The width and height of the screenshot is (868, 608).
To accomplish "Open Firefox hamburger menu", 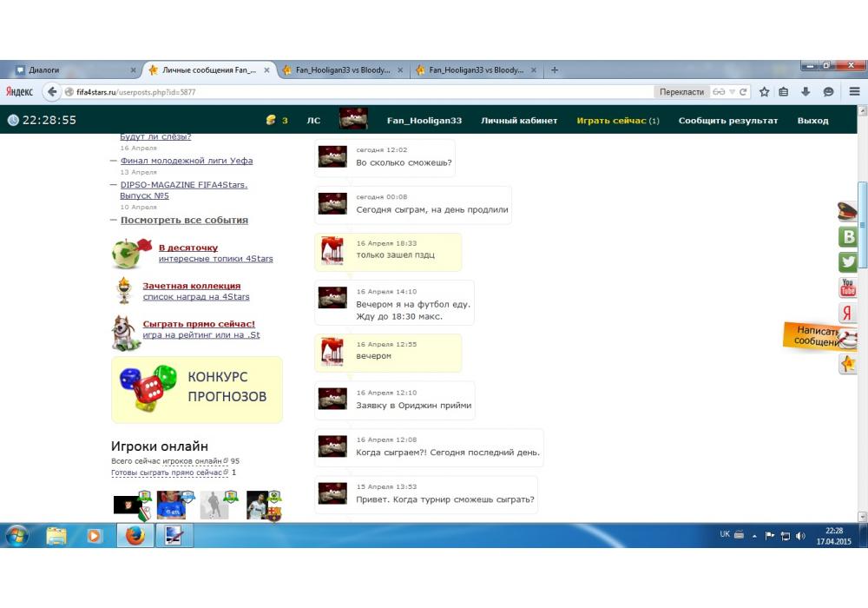I will [855, 91].
